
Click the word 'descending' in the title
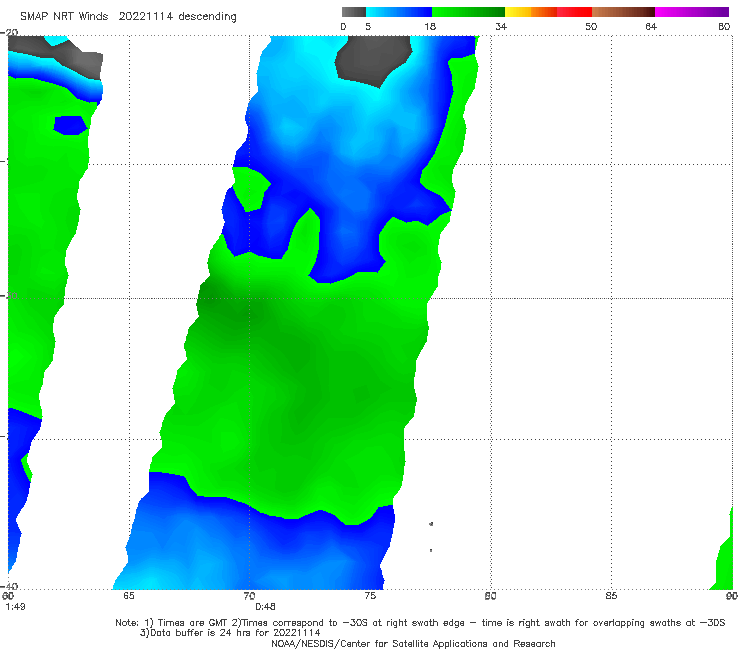point(207,17)
